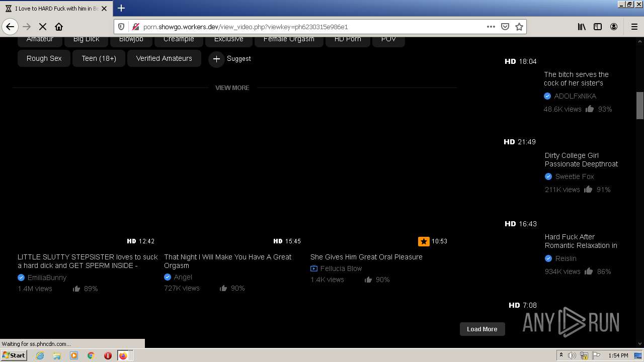Click the Load More button
Viewport: 644px width, 362px height.
[482, 329]
